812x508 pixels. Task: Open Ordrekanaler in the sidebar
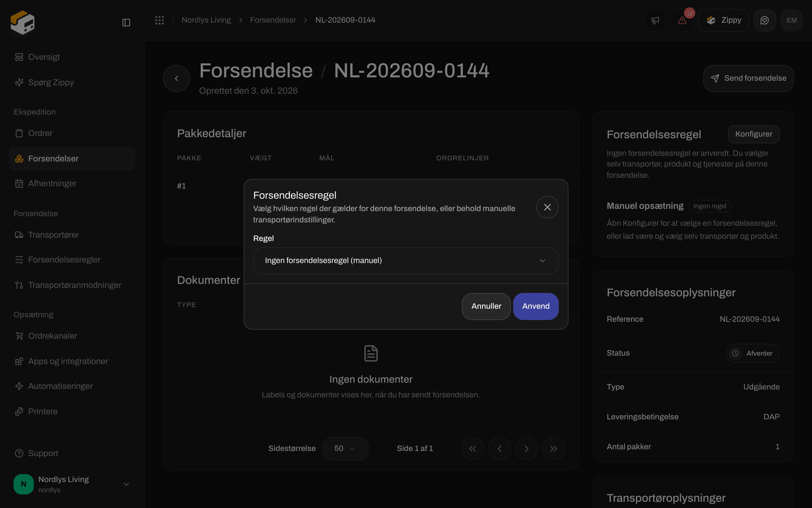tap(72, 336)
